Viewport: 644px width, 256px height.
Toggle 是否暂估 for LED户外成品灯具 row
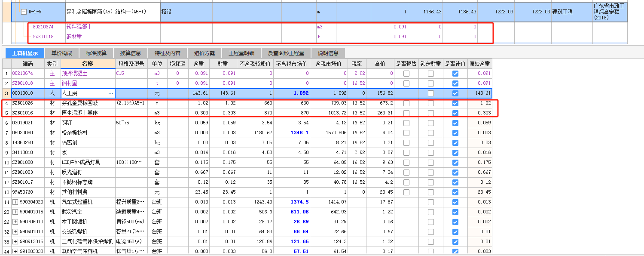(x=406, y=163)
